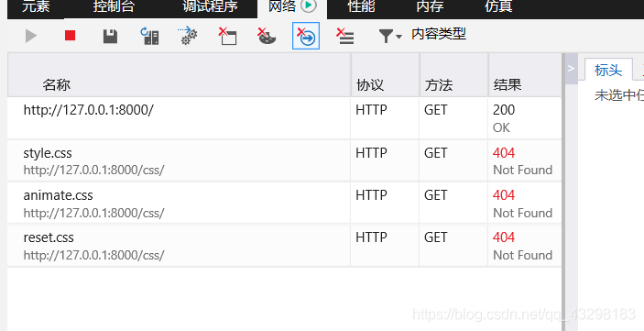
Task: Click green play indicator on 网络 tab
Action: tap(309, 6)
